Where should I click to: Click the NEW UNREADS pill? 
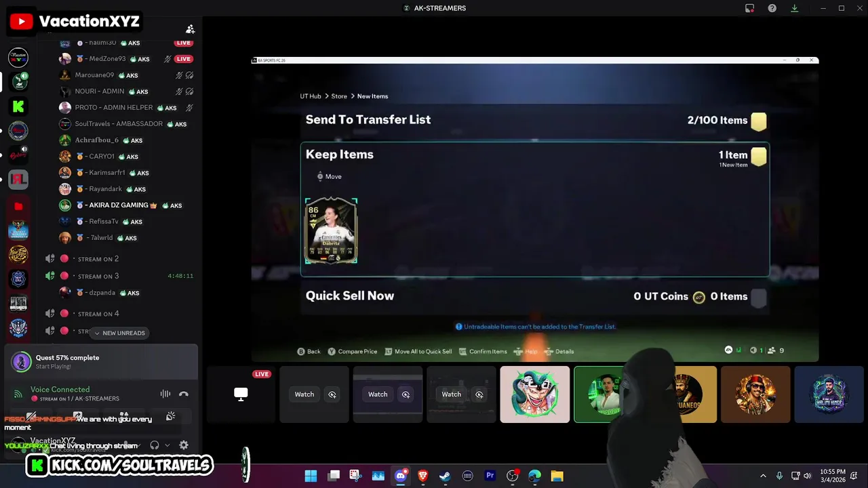pyautogui.click(x=120, y=333)
